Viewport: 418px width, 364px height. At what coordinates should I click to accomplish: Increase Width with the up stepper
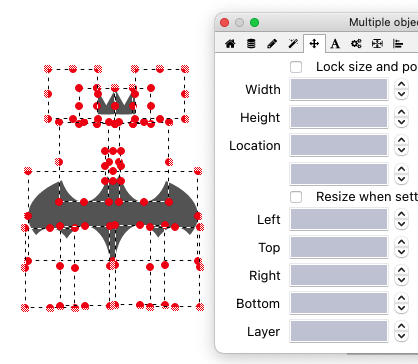(x=401, y=85)
